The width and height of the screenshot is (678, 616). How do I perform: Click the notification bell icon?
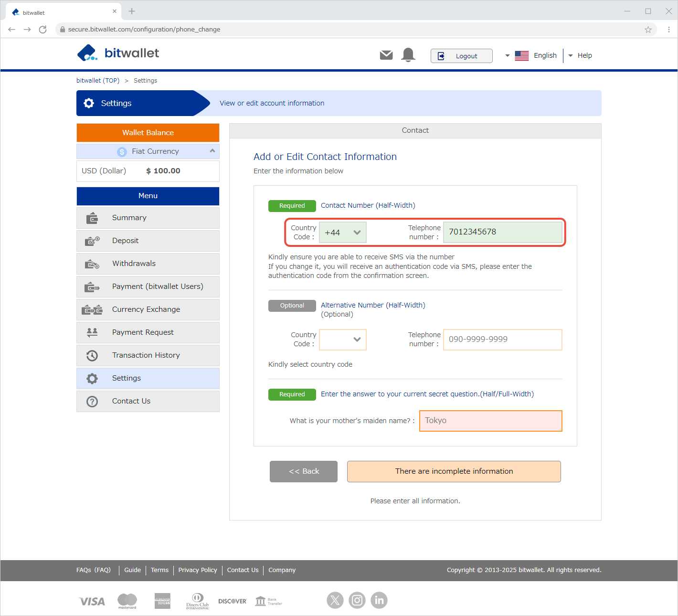408,55
